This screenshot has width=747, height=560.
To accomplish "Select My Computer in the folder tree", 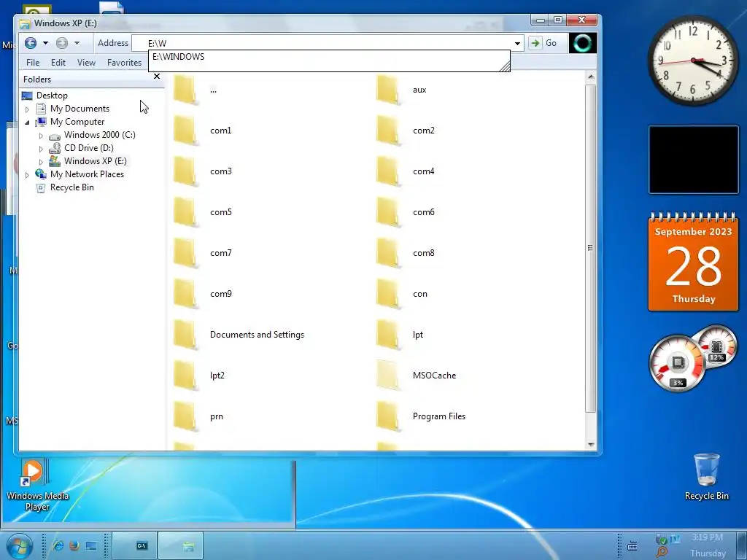I will 77,122.
